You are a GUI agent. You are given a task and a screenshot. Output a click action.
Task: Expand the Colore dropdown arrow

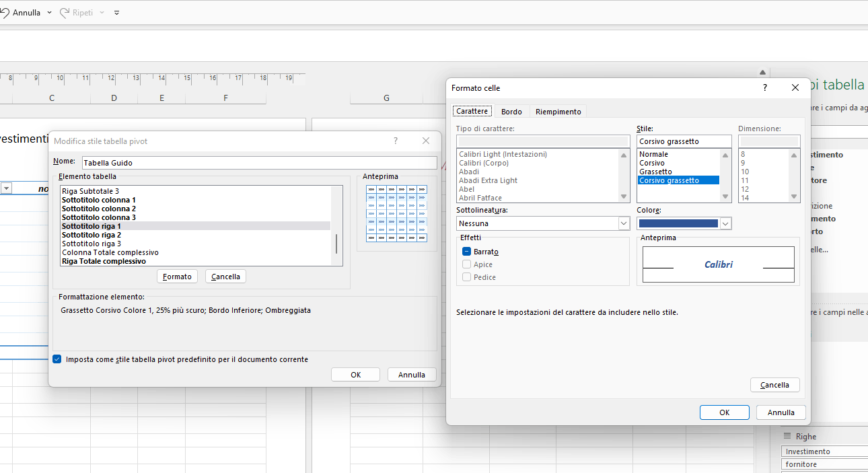pyautogui.click(x=725, y=223)
